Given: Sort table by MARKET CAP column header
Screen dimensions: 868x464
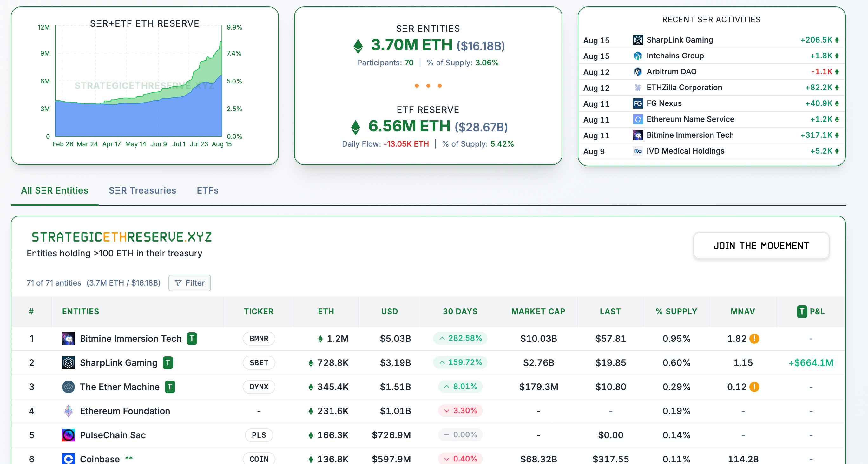Looking at the screenshot, I should coord(538,311).
